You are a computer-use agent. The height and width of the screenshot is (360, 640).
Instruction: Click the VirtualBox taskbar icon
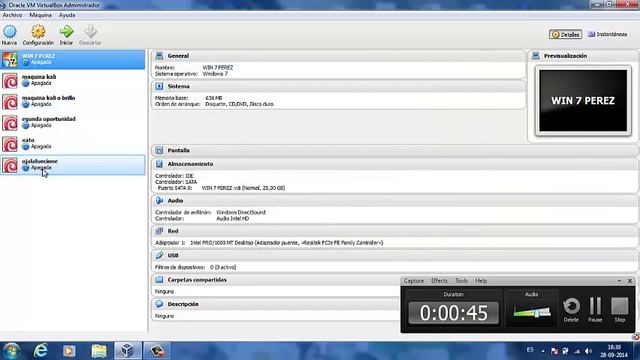(127, 351)
